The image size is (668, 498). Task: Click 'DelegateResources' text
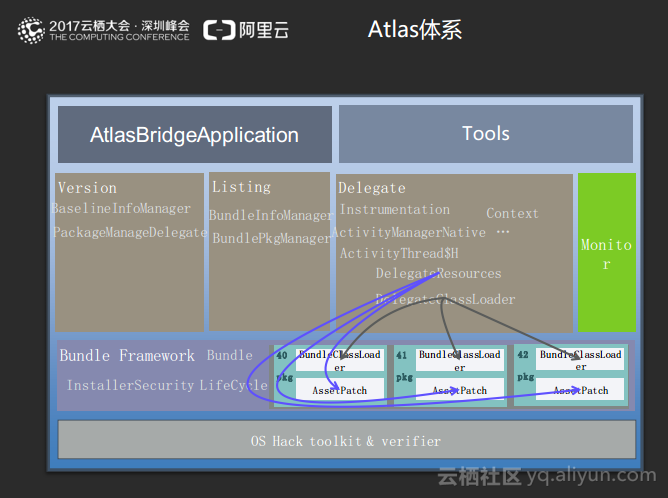438,273
